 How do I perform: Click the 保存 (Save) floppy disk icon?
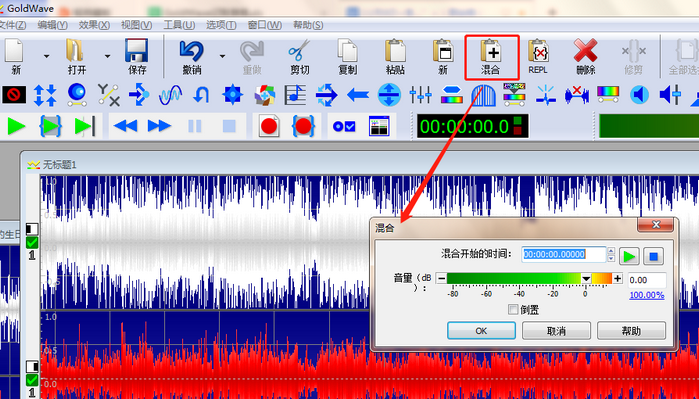(136, 57)
